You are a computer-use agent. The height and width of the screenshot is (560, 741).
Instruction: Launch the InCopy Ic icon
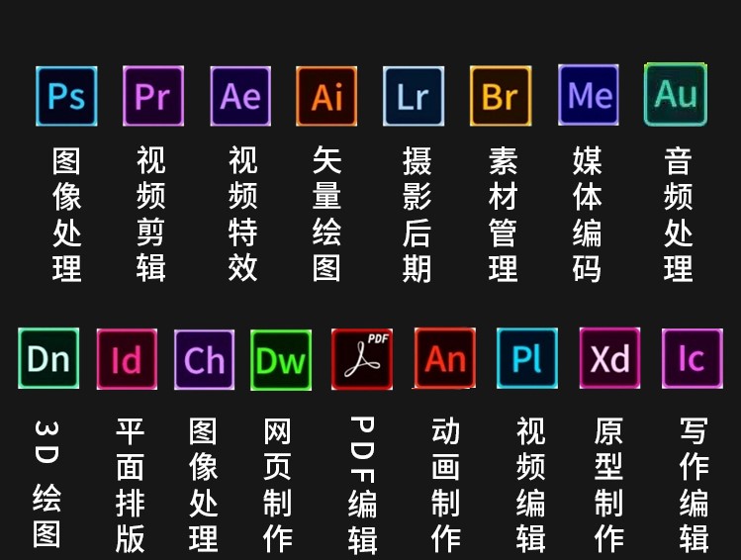tap(693, 359)
